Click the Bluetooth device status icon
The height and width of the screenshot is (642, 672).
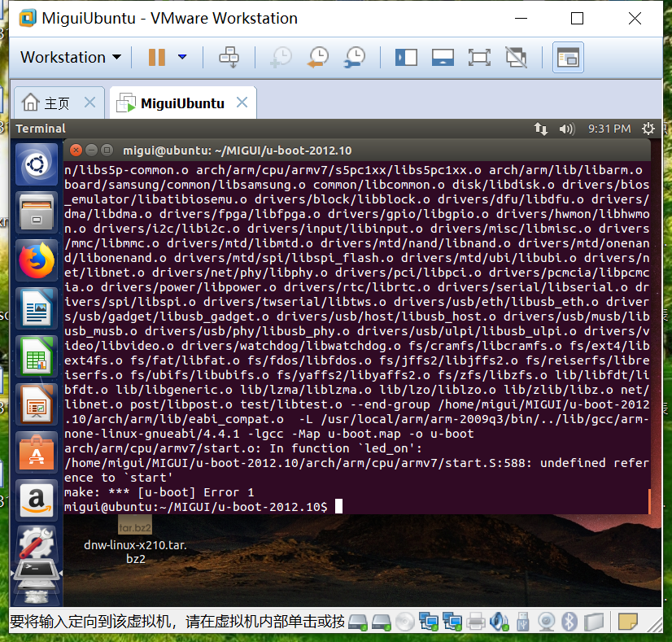point(569,622)
